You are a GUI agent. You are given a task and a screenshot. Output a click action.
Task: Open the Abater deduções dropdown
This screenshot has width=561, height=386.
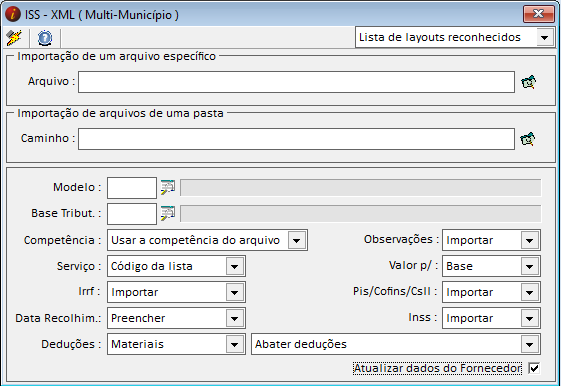tap(396, 344)
